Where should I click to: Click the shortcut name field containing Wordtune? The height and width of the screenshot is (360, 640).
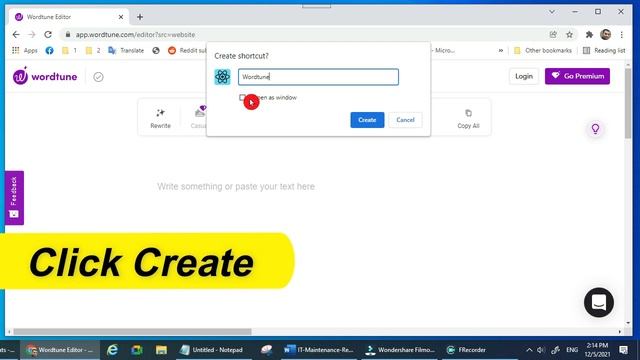click(x=318, y=77)
